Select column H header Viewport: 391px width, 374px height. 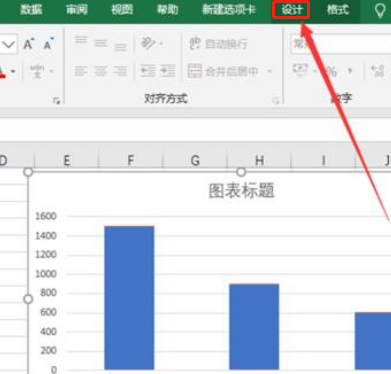[259, 161]
